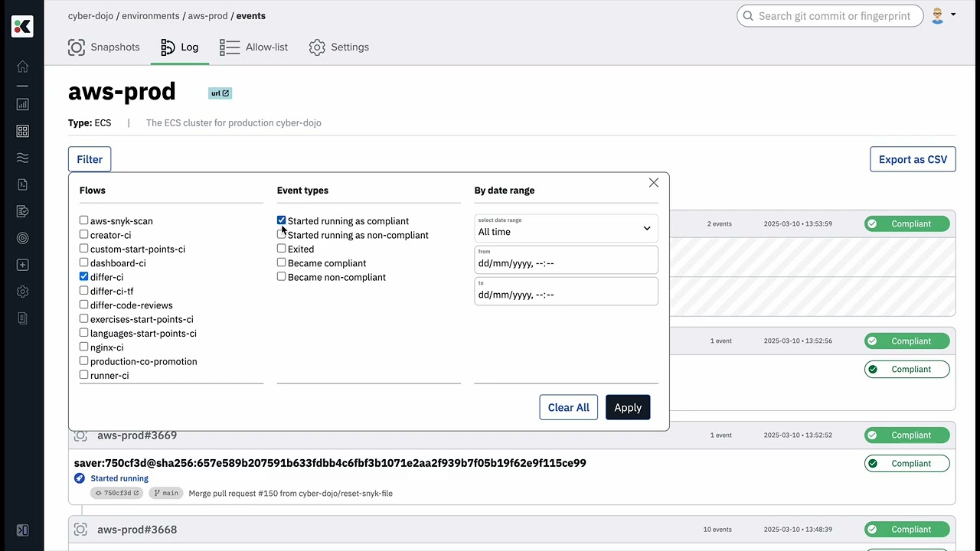Image resolution: width=980 pixels, height=551 pixels.
Task: Expand the sidebar with bottom panel icon
Action: click(x=22, y=530)
